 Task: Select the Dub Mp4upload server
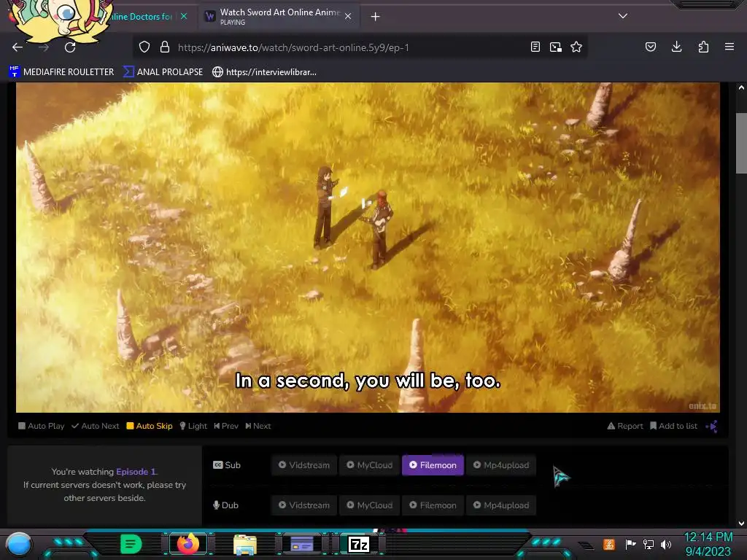pyautogui.click(x=501, y=505)
